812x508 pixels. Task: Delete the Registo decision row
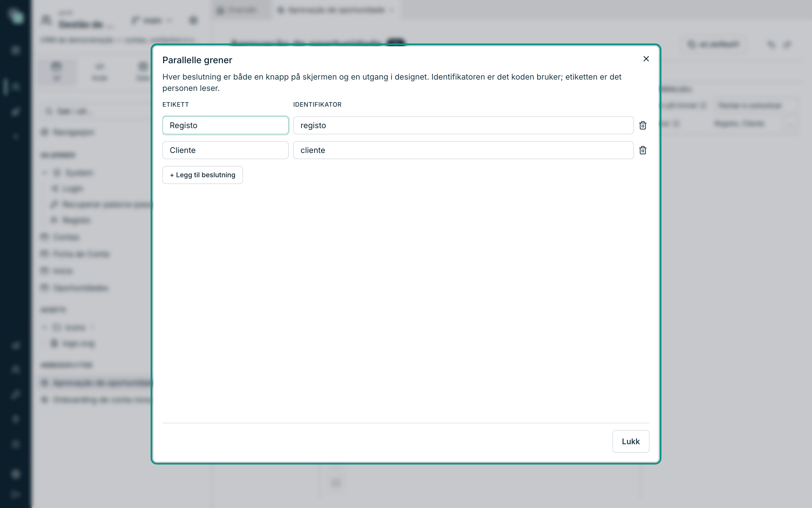tap(643, 125)
